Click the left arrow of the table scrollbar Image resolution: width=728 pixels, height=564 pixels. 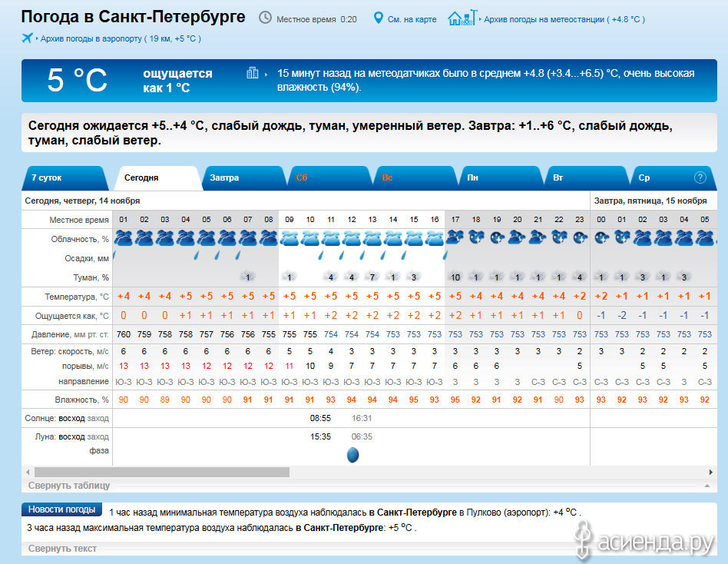(28, 473)
